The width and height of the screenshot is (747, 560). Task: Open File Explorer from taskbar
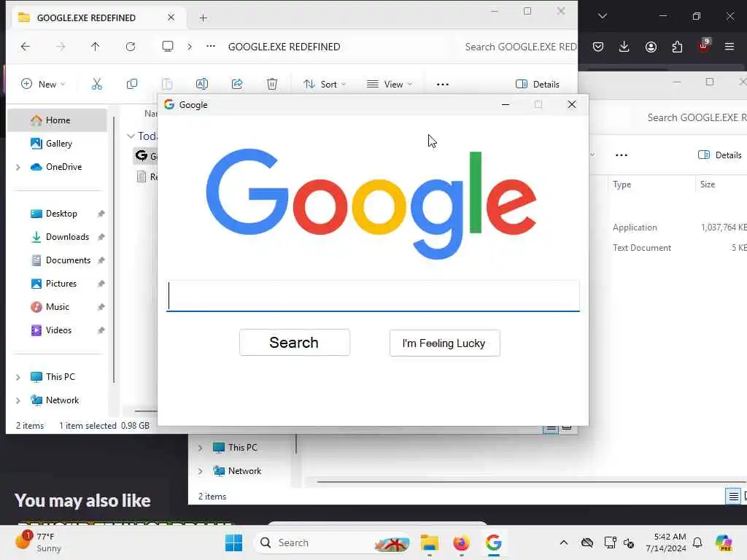point(430,542)
